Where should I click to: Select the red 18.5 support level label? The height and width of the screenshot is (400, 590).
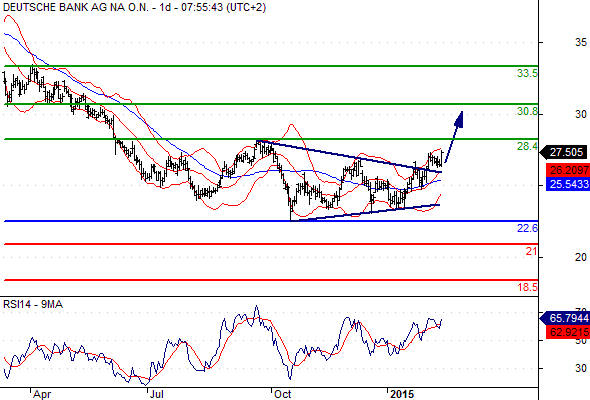pyautogui.click(x=527, y=287)
